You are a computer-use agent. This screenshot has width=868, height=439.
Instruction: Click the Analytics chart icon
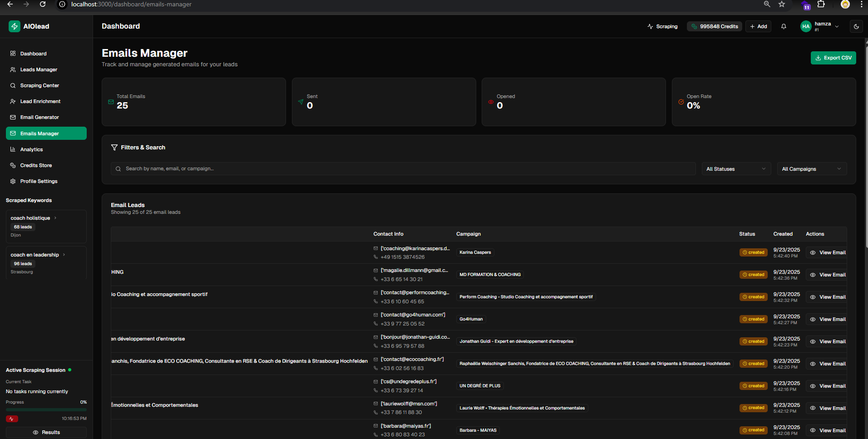[13, 149]
